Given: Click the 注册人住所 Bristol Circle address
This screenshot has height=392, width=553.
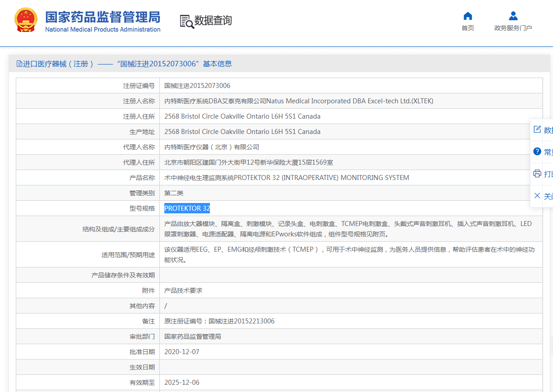Looking at the screenshot, I should [242, 116].
